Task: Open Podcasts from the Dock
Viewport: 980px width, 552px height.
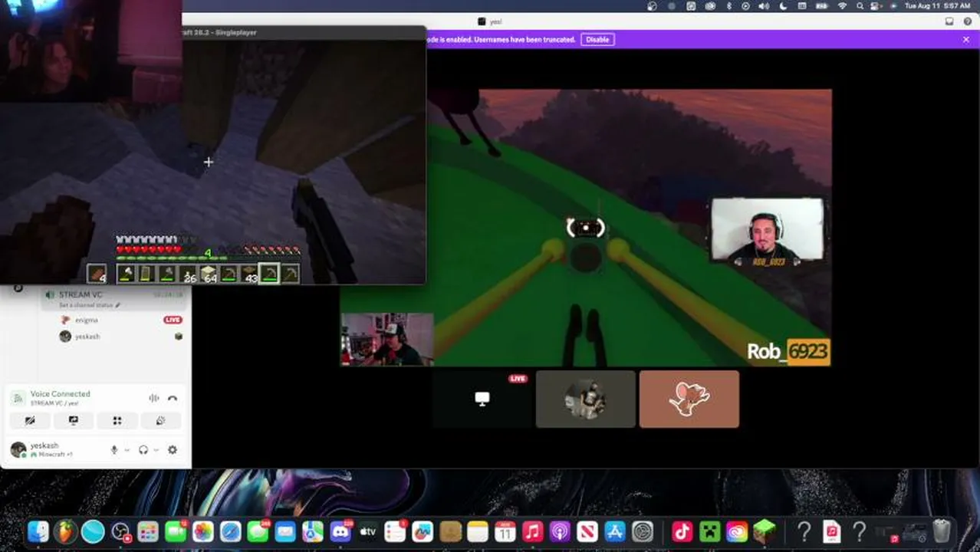Action: click(560, 531)
